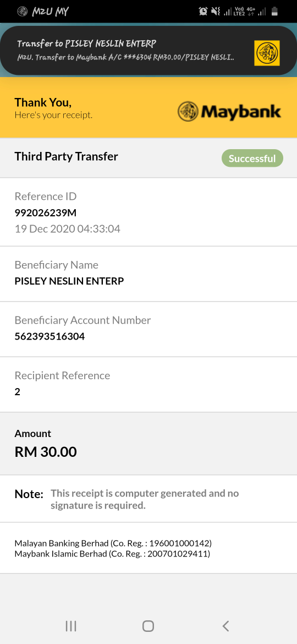
Task: Open the Transfer to PISLEY NESLIN ENTERP notification
Action: point(148,51)
